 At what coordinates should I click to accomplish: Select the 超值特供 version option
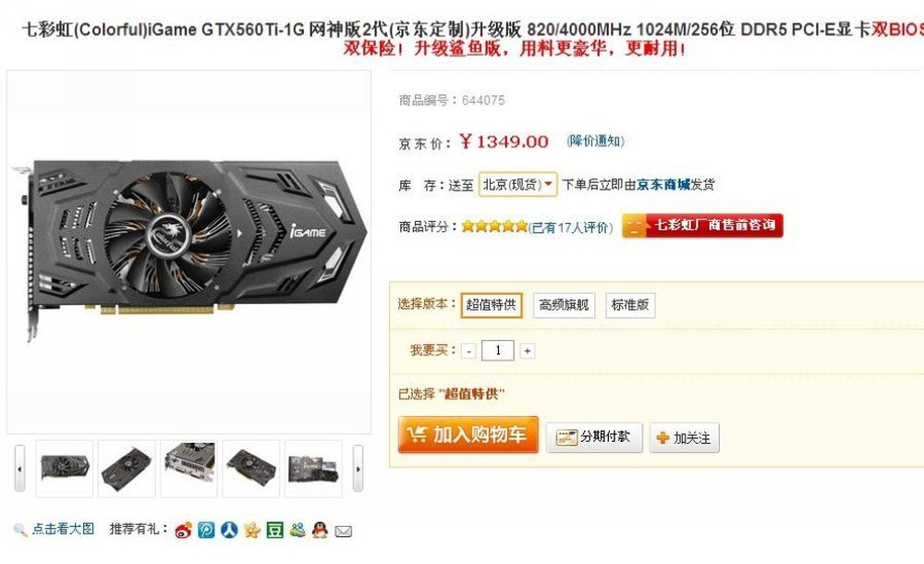tap(491, 305)
